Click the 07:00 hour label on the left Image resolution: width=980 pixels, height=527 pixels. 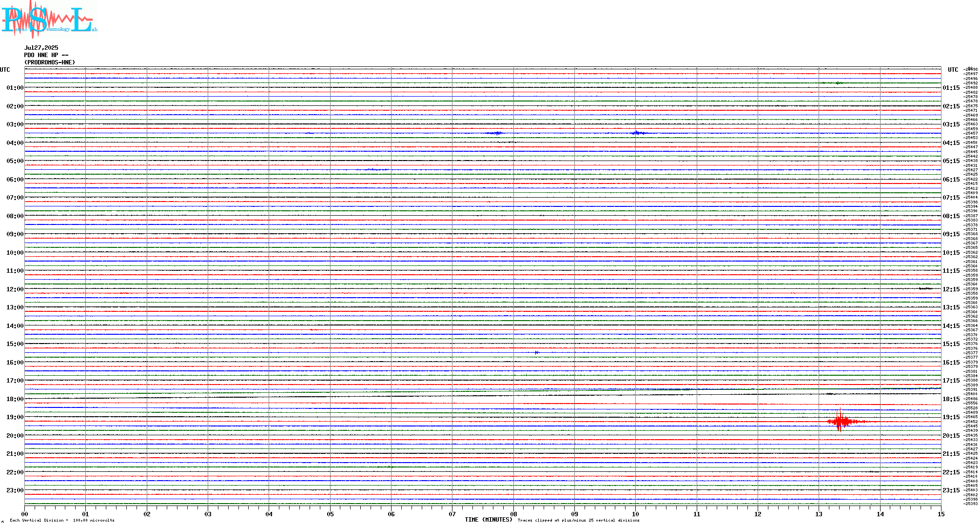pyautogui.click(x=15, y=198)
